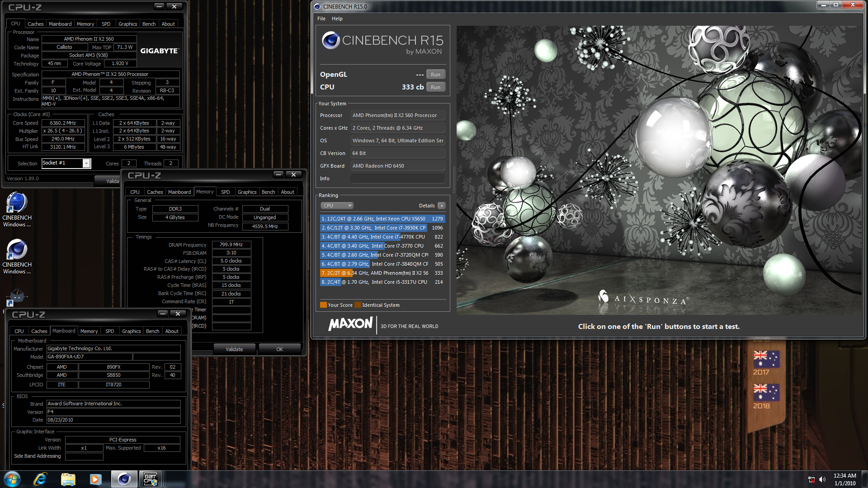Select the Core i7-4770K ranking row
868x488 pixels.
coord(382,237)
